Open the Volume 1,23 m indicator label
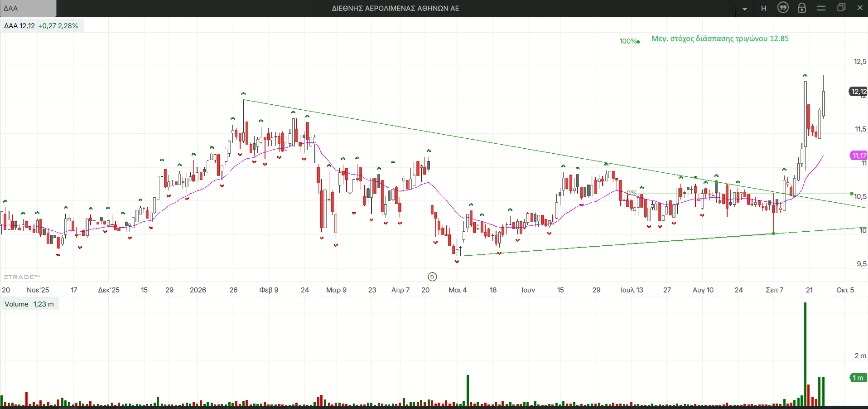Viewport: 868px width, 409px height. (29, 304)
